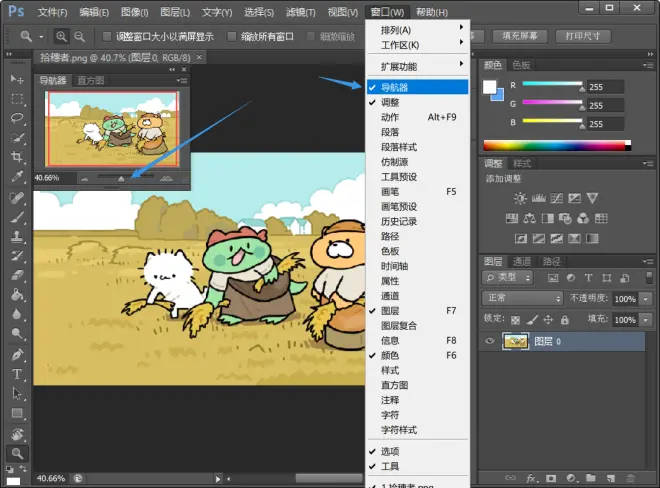Click the RGB color spectrum bar
The height and width of the screenshot is (488, 660).
(557, 146)
